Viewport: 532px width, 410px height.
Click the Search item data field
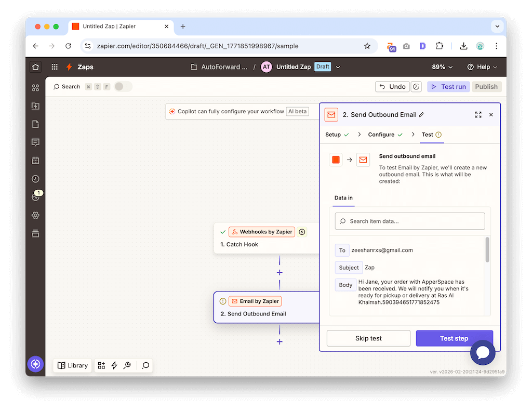click(410, 221)
